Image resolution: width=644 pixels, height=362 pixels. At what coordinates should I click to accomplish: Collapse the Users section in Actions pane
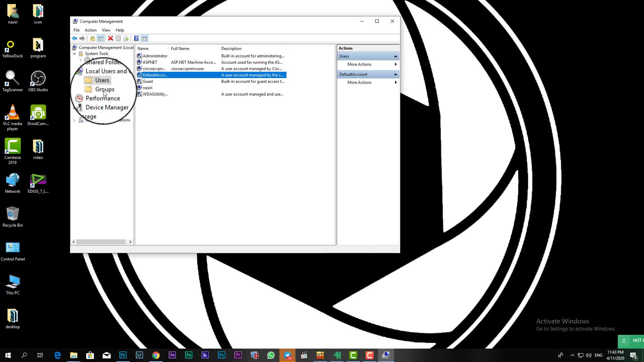(395, 56)
